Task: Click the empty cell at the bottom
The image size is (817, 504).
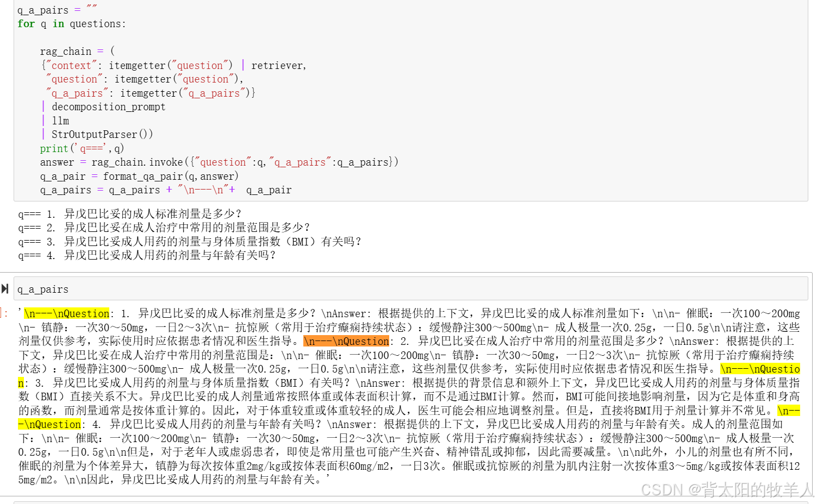Action: pyautogui.click(x=381, y=501)
